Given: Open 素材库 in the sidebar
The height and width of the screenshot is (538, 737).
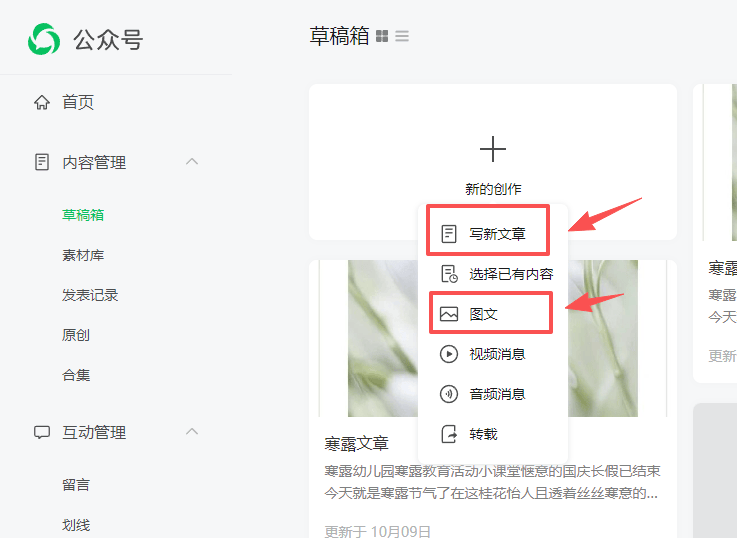Looking at the screenshot, I should point(83,255).
